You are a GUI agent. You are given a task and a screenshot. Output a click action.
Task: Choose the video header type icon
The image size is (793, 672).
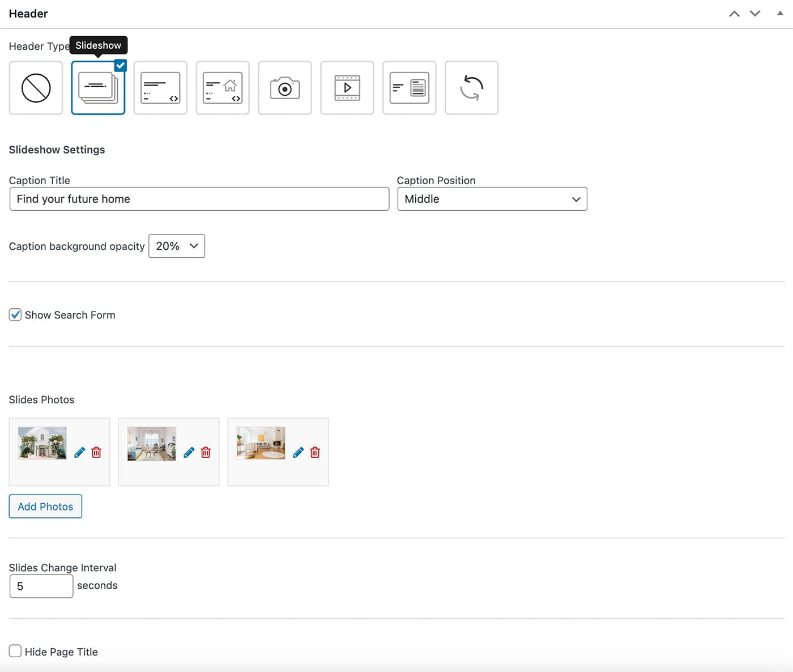[x=347, y=88]
